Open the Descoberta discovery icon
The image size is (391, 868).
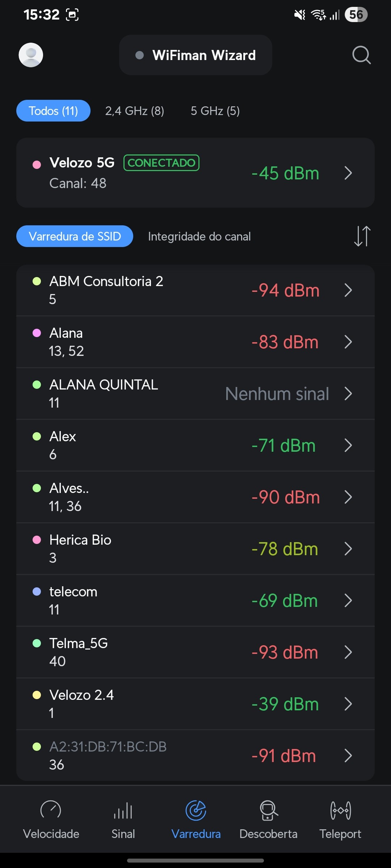(268, 810)
